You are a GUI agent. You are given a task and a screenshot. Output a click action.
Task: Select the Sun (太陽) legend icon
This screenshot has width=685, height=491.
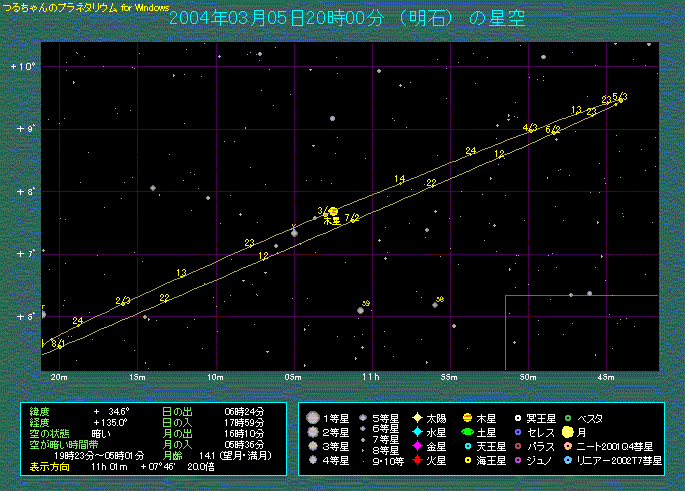[x=416, y=418]
